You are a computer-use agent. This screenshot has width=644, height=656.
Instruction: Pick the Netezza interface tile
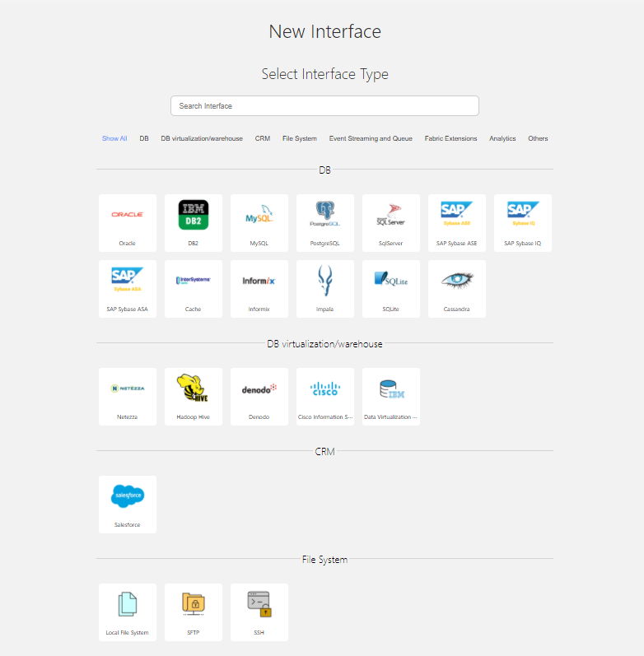coord(128,396)
